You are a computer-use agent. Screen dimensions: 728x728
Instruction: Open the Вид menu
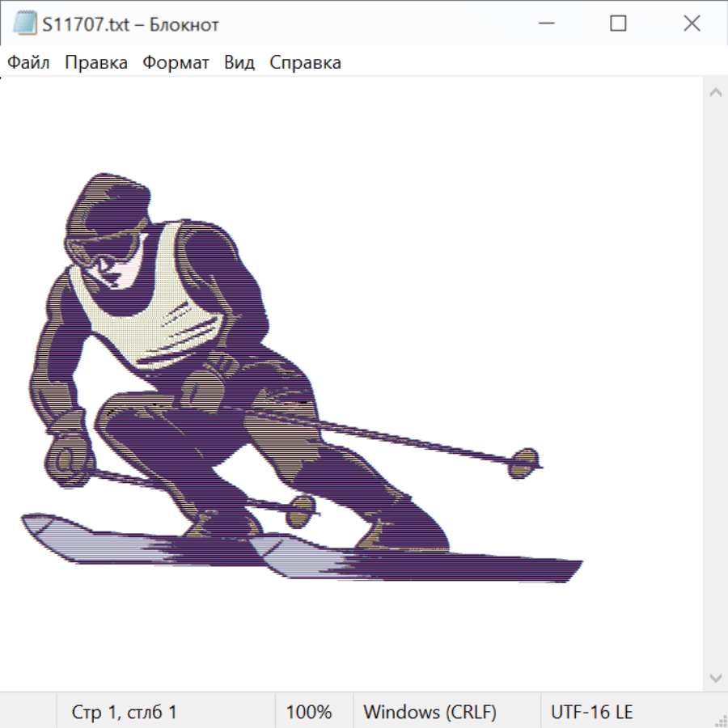(x=239, y=63)
